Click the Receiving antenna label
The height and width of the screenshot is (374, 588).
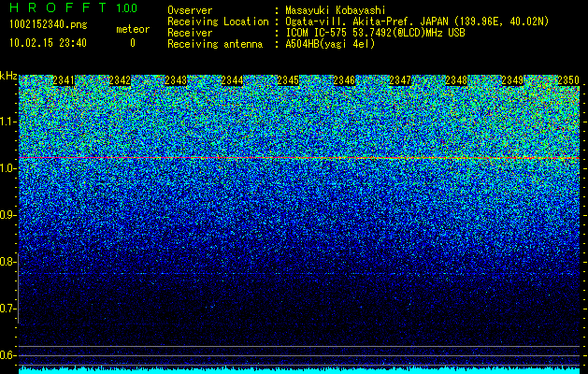215,44
